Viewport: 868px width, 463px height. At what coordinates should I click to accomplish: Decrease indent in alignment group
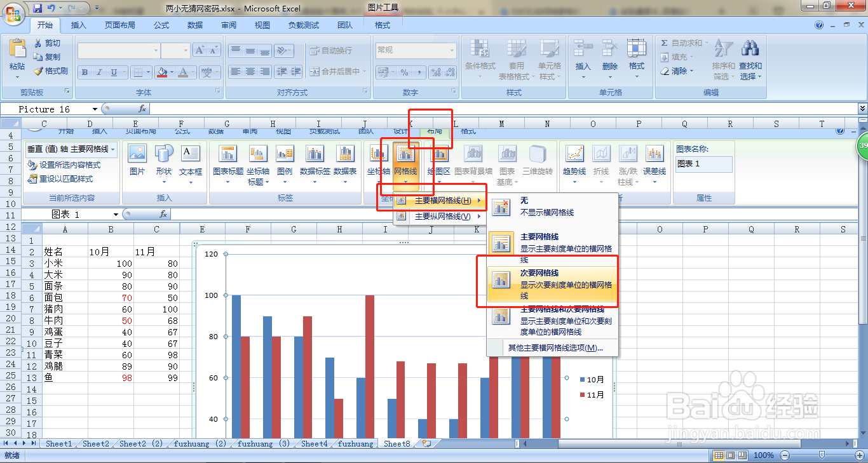pyautogui.click(x=281, y=72)
